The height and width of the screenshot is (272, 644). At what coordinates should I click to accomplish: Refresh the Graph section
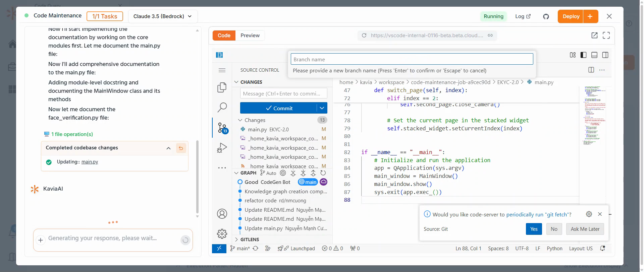(323, 173)
